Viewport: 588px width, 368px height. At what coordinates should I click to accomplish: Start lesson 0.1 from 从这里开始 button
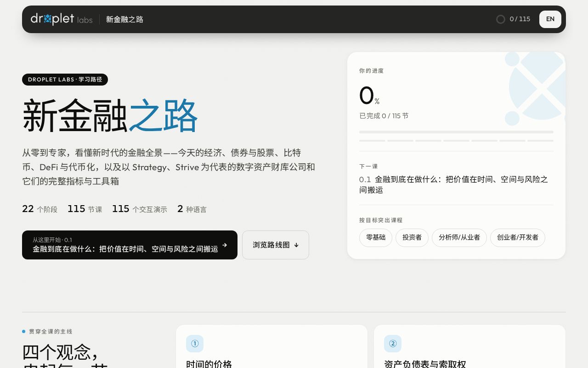pos(130,245)
